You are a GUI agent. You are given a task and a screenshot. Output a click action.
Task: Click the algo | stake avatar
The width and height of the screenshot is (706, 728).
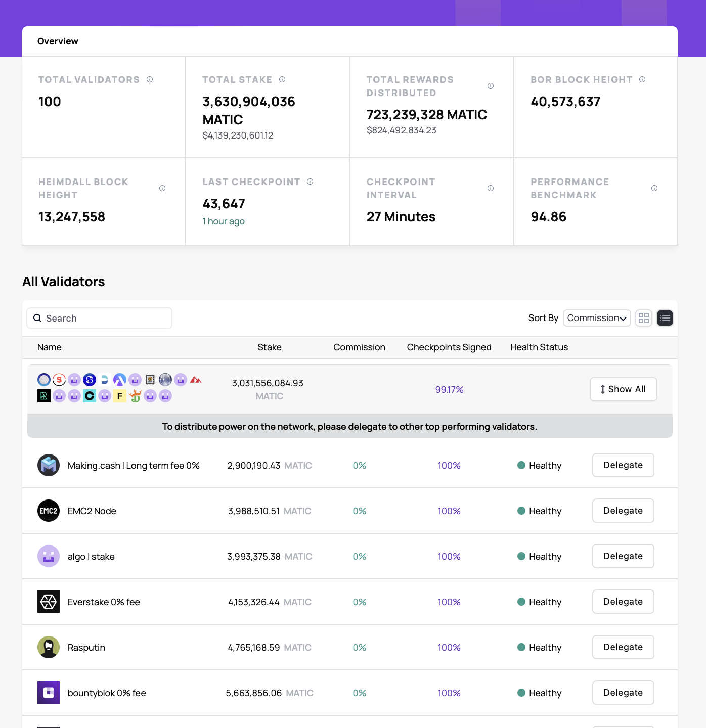[x=49, y=556]
